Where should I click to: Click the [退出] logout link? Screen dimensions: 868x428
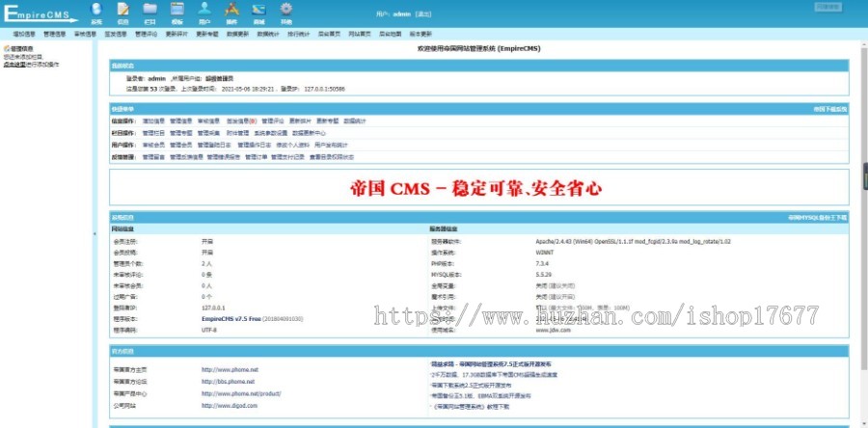click(x=423, y=13)
